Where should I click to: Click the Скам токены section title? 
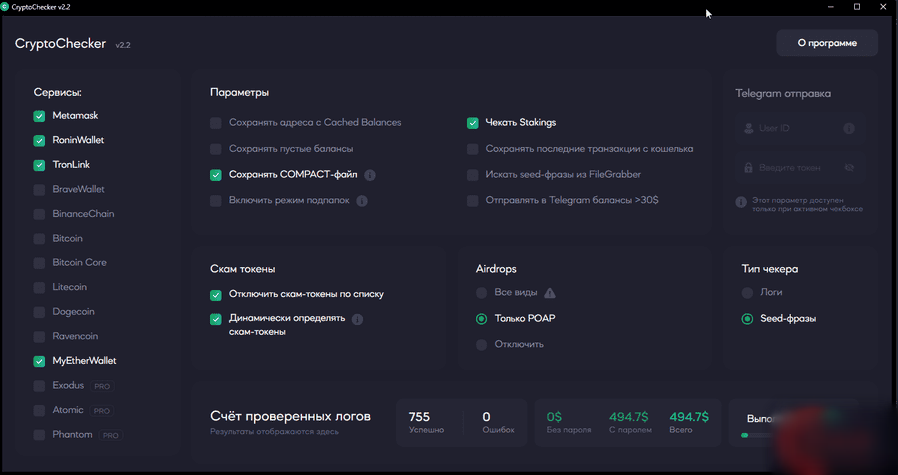coord(243,269)
